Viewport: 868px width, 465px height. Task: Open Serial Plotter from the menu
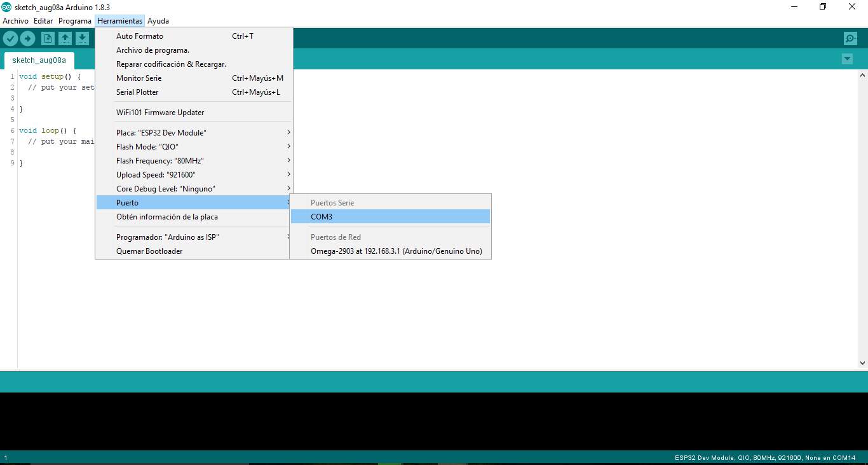click(x=194, y=92)
